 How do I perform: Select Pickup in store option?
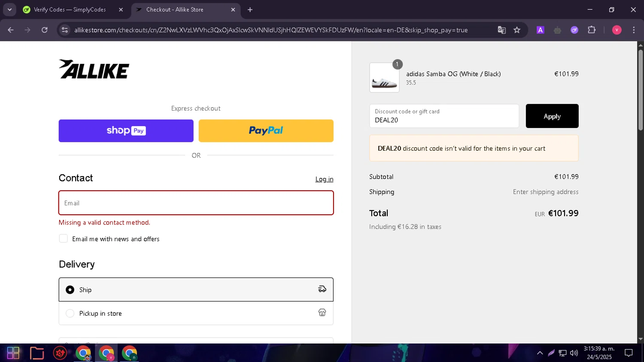[x=196, y=313]
